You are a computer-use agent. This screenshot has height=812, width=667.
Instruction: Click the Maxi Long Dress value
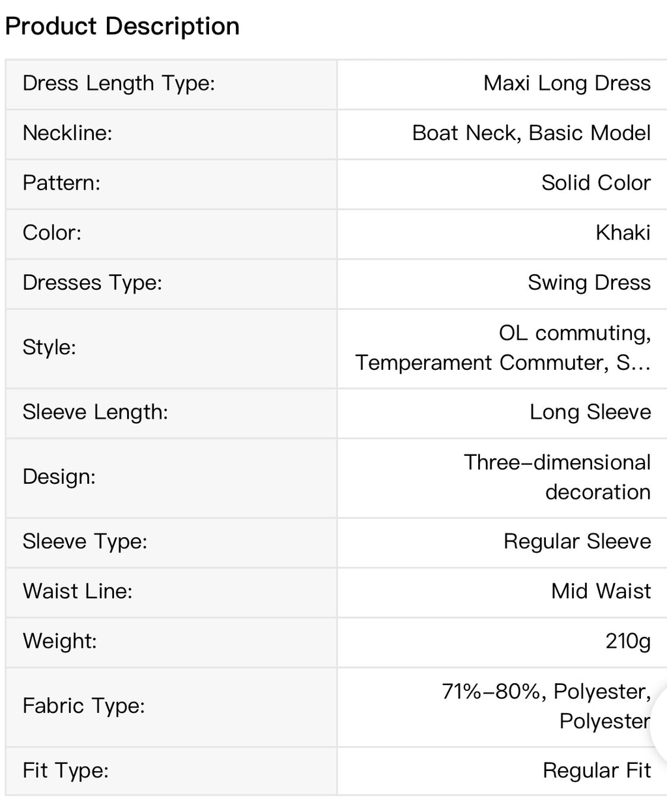tap(567, 83)
